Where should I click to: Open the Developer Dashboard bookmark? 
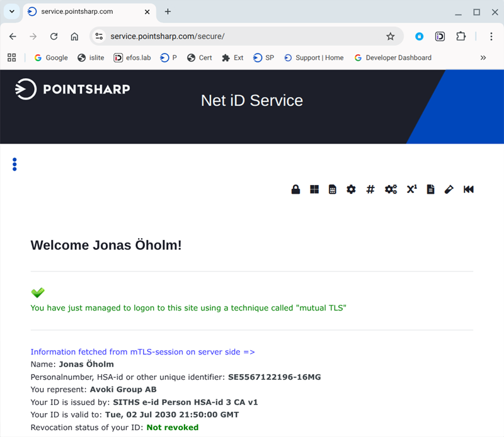point(393,57)
